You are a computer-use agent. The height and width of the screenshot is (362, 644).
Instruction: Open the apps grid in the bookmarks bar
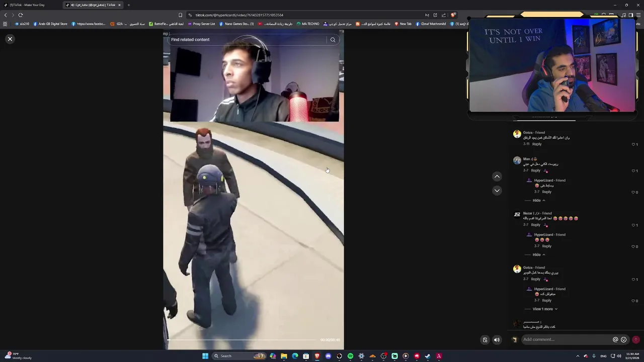(x=5, y=24)
